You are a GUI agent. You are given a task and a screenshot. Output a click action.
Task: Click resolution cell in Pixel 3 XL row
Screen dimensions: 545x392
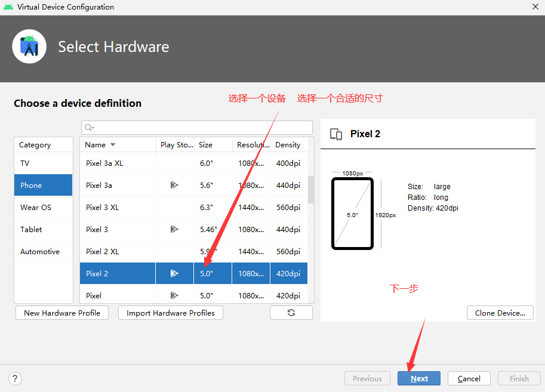click(x=251, y=208)
